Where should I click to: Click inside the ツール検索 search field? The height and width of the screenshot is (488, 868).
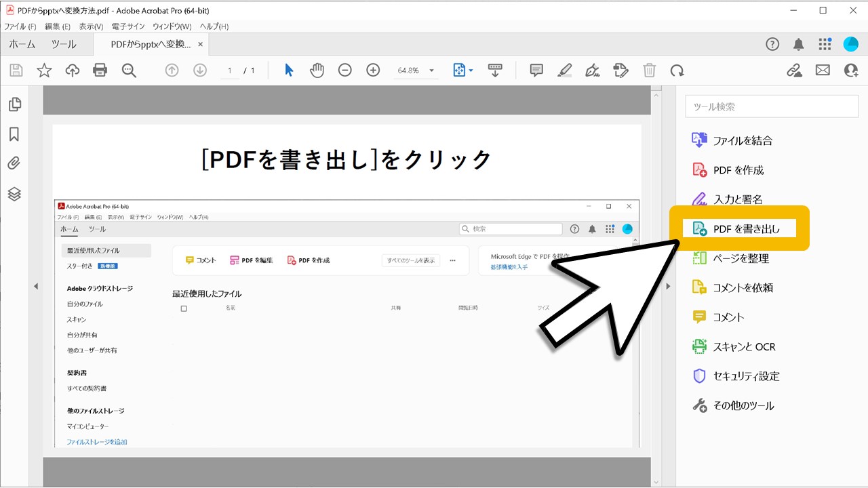771,106
